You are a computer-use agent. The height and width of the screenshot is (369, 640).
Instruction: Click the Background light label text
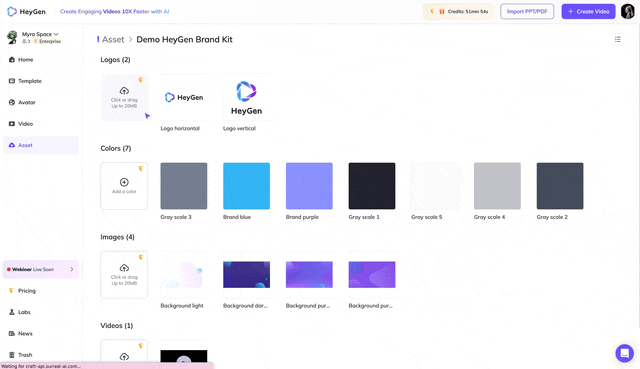coord(182,306)
